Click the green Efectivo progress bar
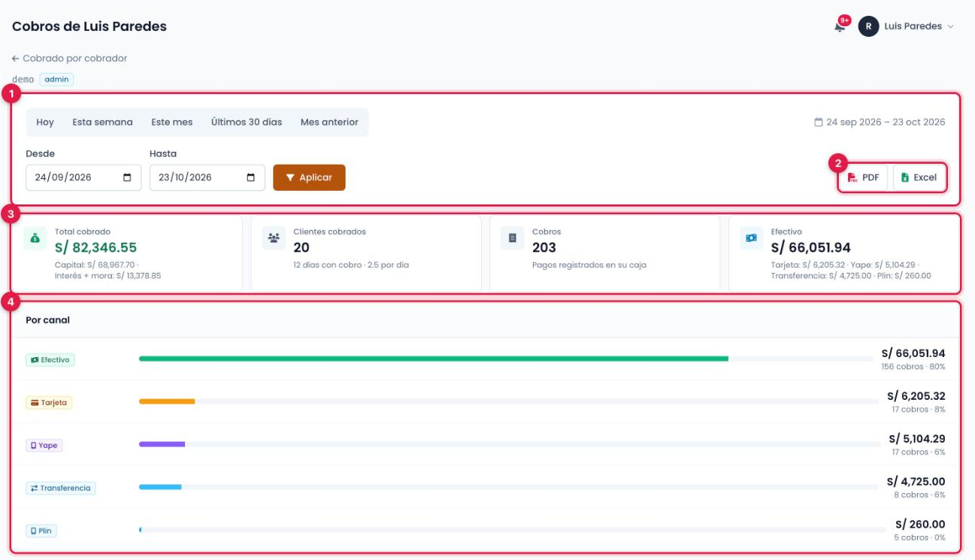The image size is (975, 560). click(x=434, y=359)
